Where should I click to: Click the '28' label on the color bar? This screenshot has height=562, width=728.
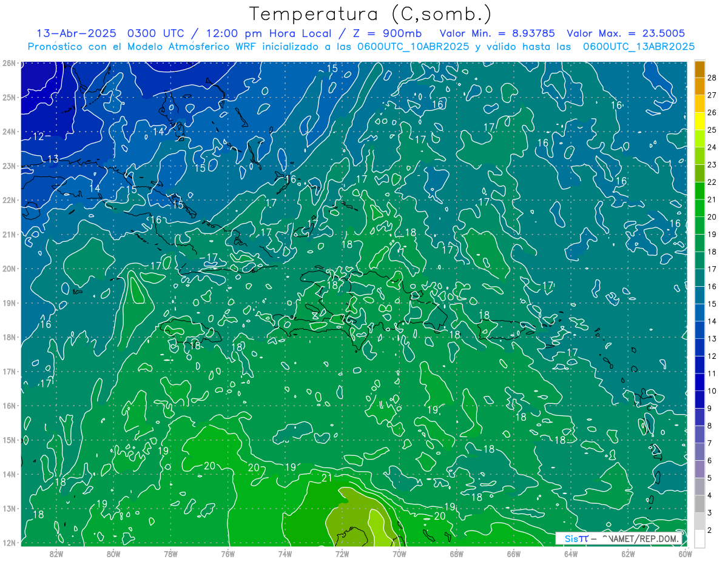pos(712,78)
